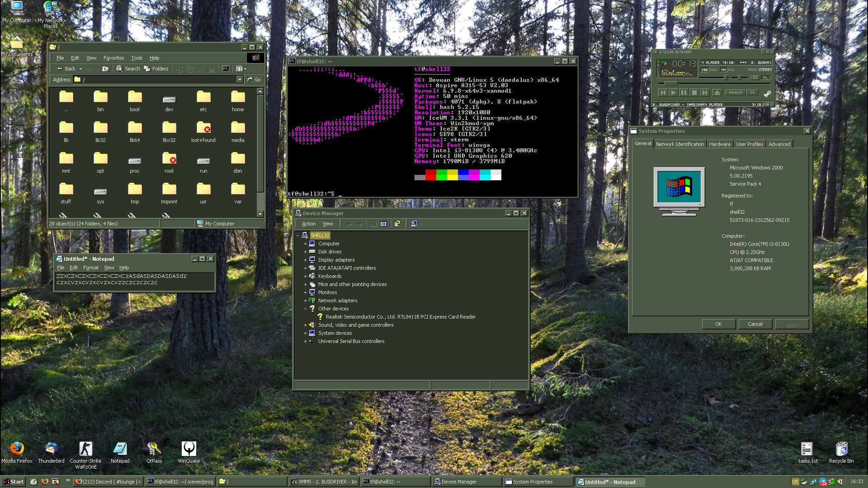Open Format menu in Notepad
Viewport: 868px width, 488px height.
point(90,267)
